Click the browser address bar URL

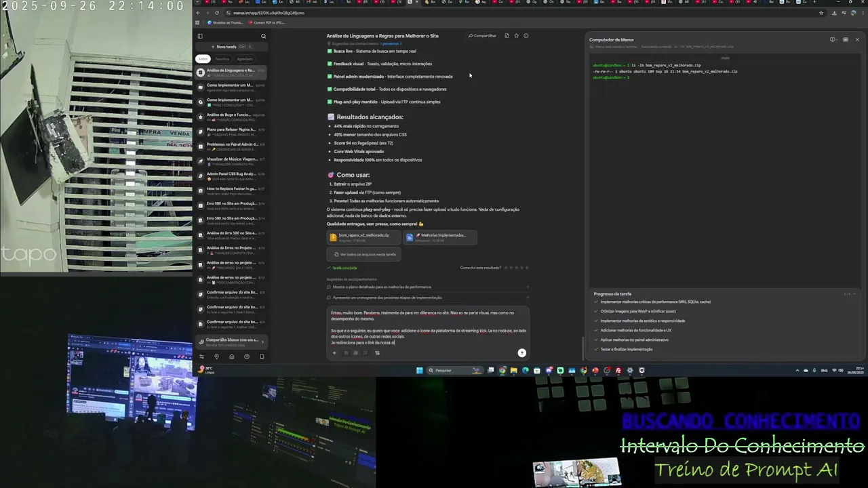[269, 13]
